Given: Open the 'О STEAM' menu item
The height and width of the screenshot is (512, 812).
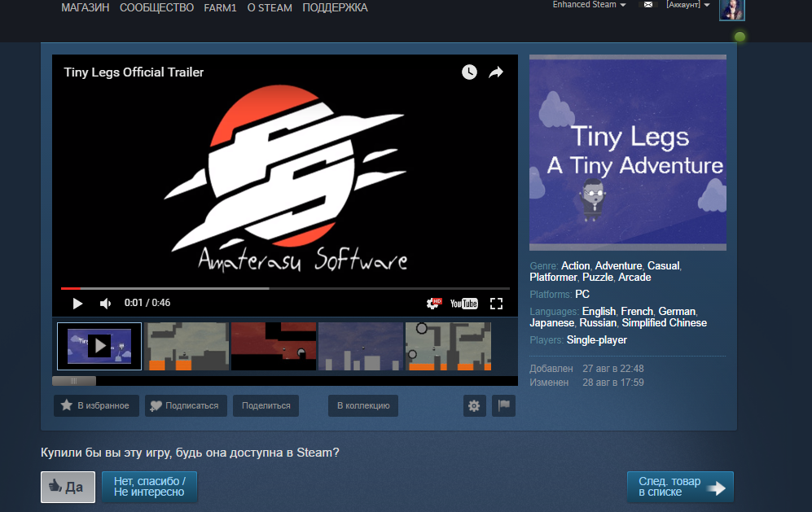Looking at the screenshot, I should [270, 8].
